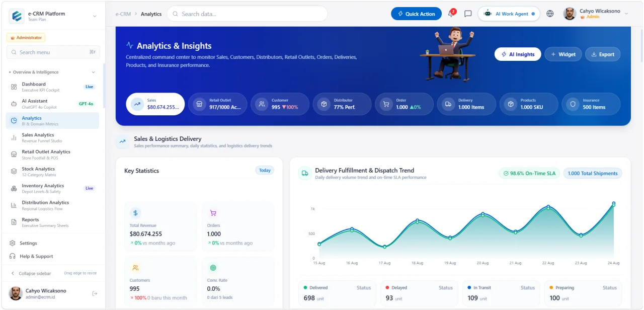
Task: Click the Sales & Logistics Delivery trend icon
Action: (122, 142)
